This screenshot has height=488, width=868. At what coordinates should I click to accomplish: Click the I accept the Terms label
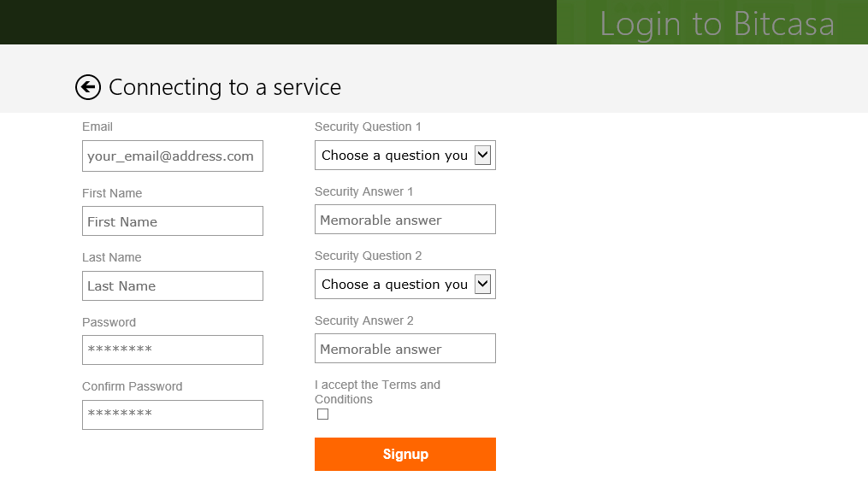click(x=377, y=391)
